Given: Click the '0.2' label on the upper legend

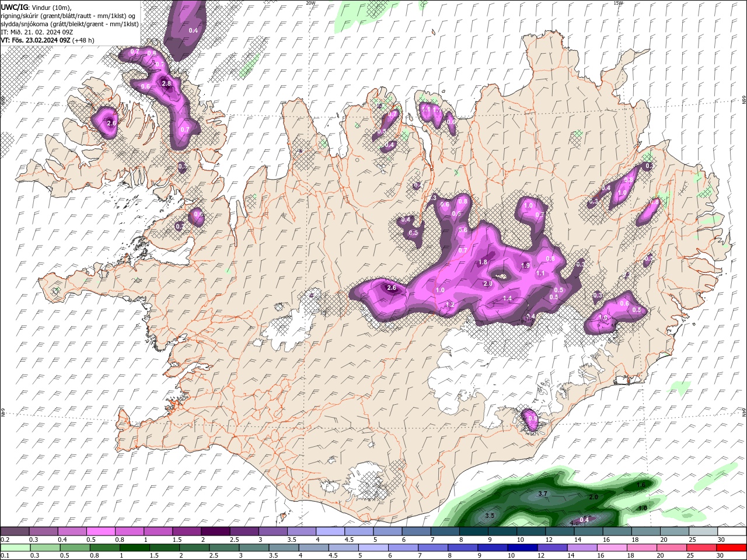Looking at the screenshot, I should pos(5,540).
